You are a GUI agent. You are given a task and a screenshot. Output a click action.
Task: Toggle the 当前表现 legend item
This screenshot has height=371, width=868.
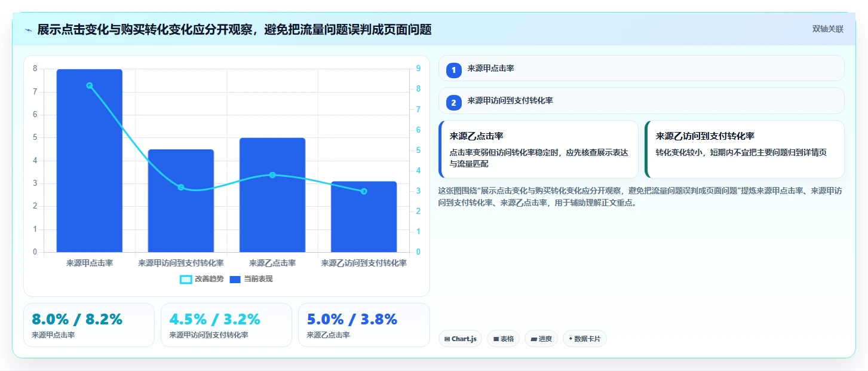(251, 279)
